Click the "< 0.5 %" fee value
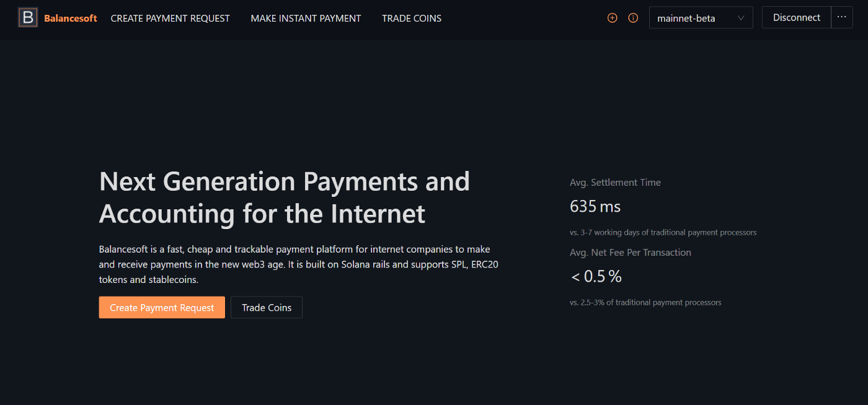This screenshot has height=405, width=868. click(x=596, y=276)
